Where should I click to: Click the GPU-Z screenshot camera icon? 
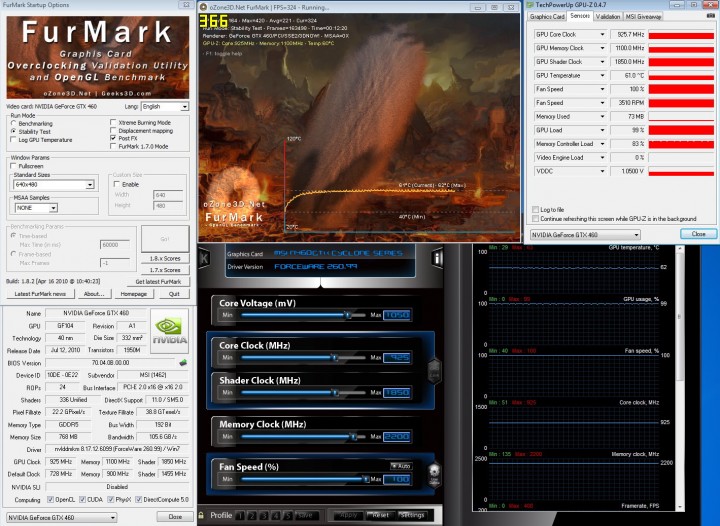click(x=710, y=16)
